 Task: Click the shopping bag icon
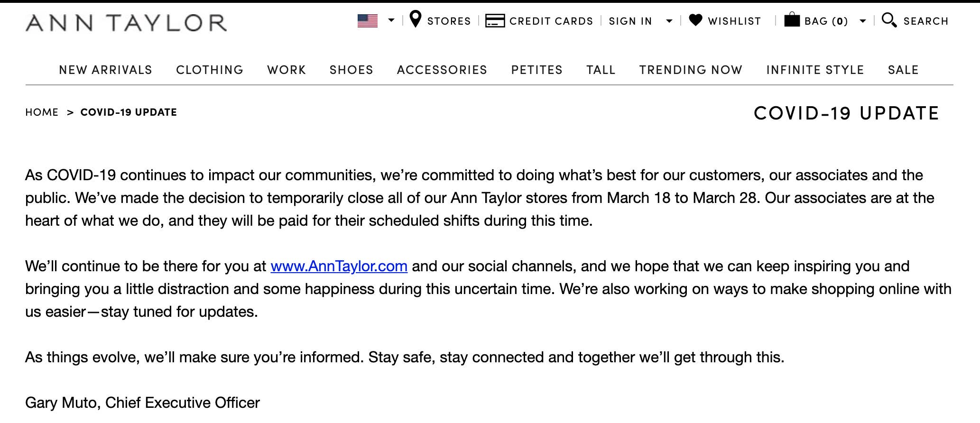click(792, 20)
